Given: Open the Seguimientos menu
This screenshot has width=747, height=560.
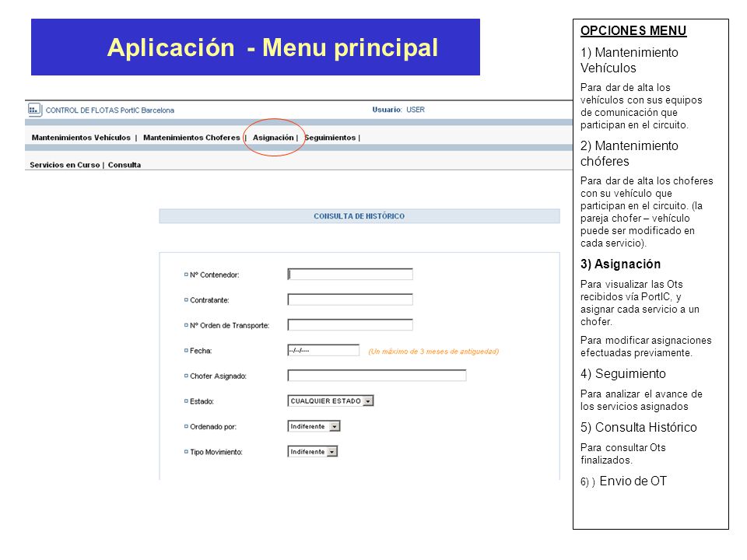Looking at the screenshot, I should pyautogui.click(x=330, y=138).
